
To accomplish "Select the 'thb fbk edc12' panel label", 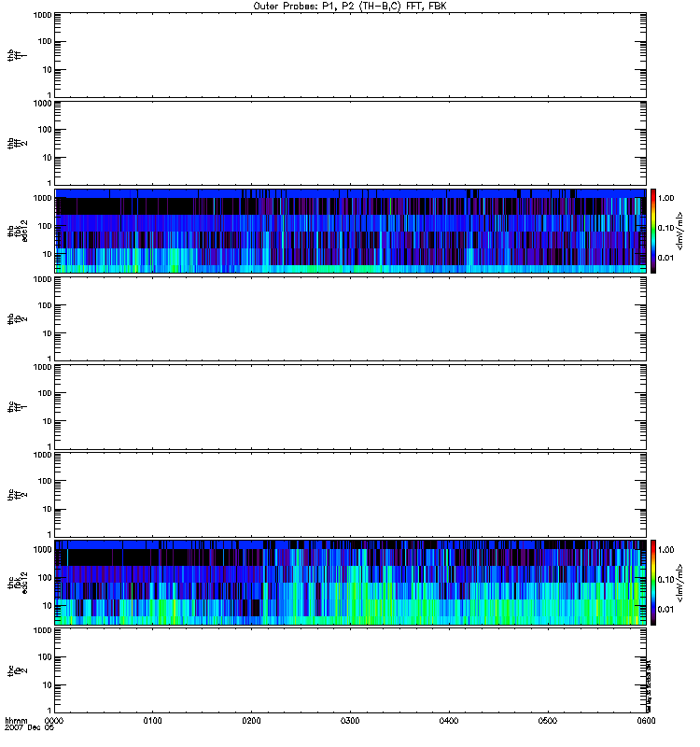I will click(x=18, y=231).
